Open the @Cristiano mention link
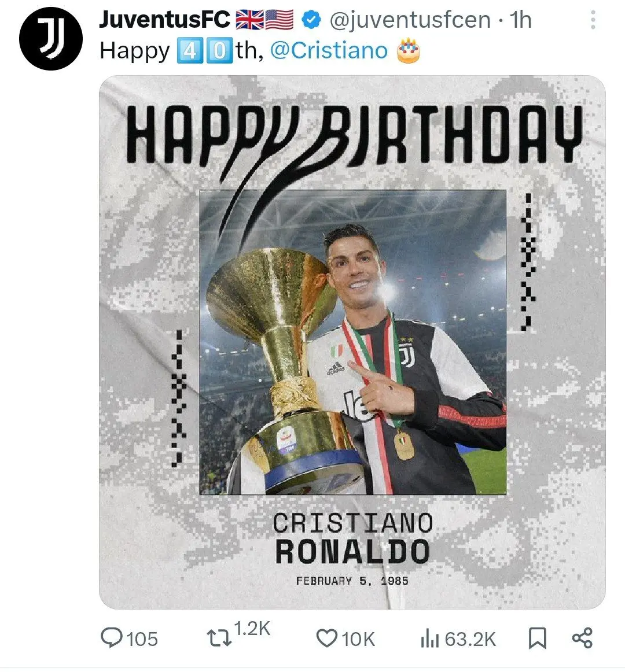The width and height of the screenshot is (625, 672). pos(329,51)
